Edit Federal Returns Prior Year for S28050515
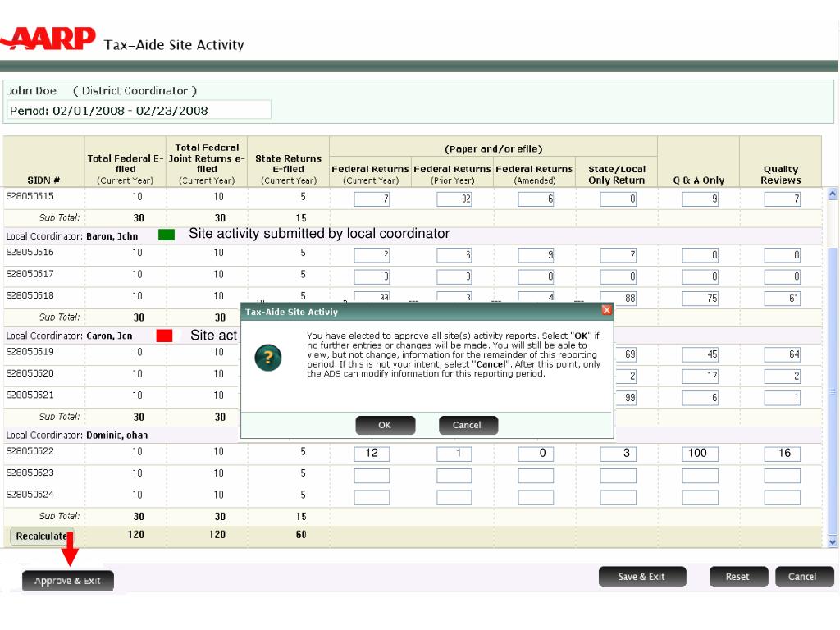 coord(454,199)
